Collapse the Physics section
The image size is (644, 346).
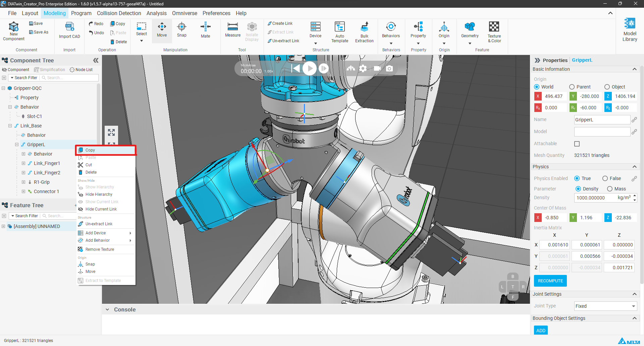[x=635, y=167]
